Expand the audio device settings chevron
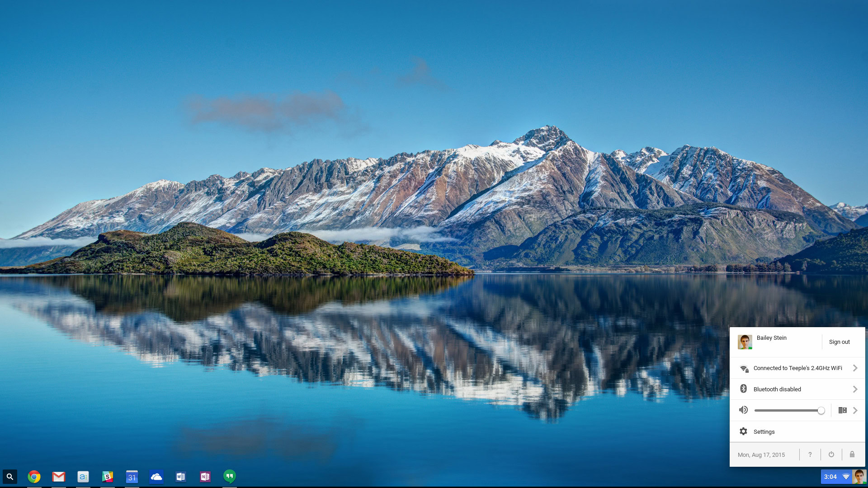 855,411
